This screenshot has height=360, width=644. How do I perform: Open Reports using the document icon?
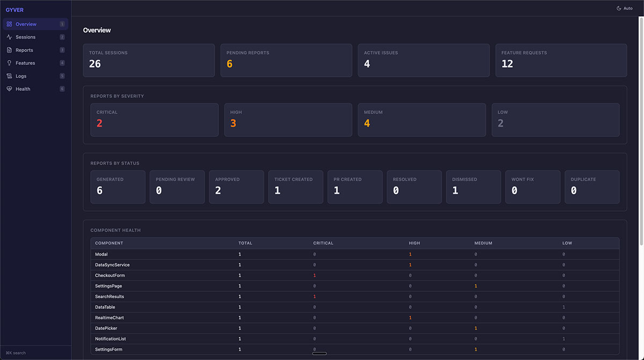pyautogui.click(x=9, y=49)
